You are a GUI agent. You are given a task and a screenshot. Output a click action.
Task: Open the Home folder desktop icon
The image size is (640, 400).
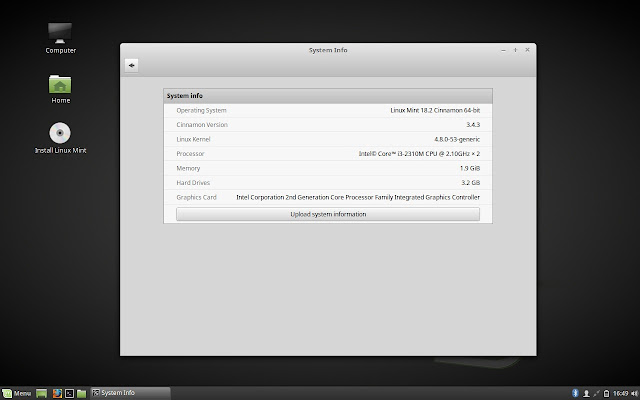pyautogui.click(x=60, y=89)
